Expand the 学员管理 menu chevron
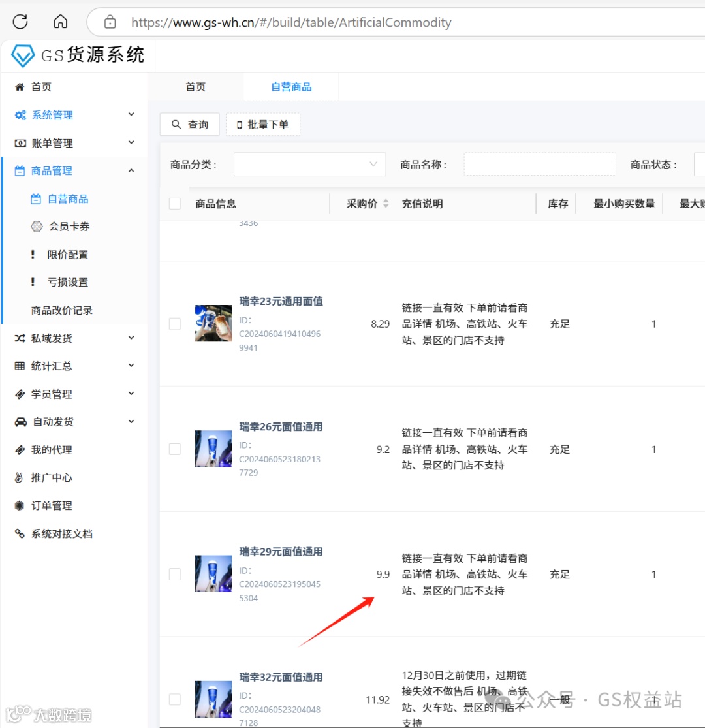Image resolution: width=705 pixels, height=728 pixels. coord(131,393)
